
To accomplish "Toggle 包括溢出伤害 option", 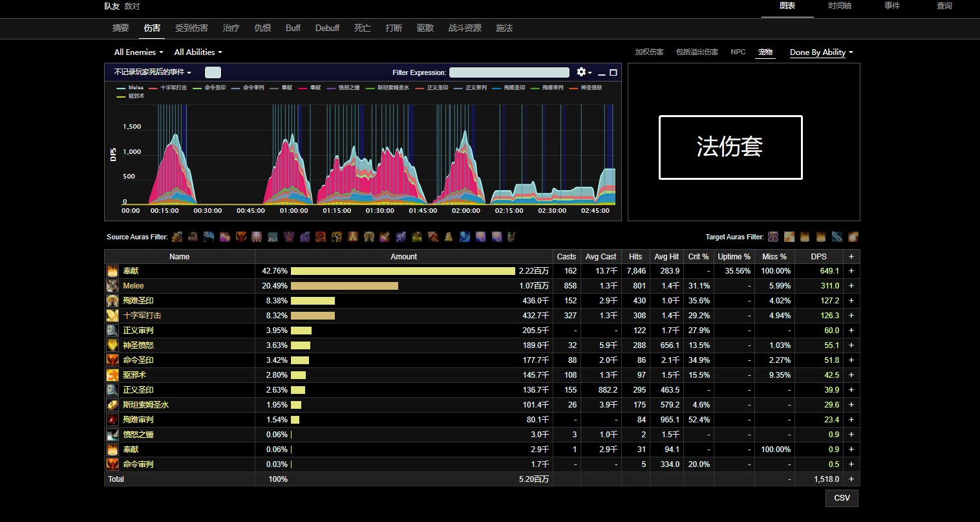I will [x=697, y=52].
